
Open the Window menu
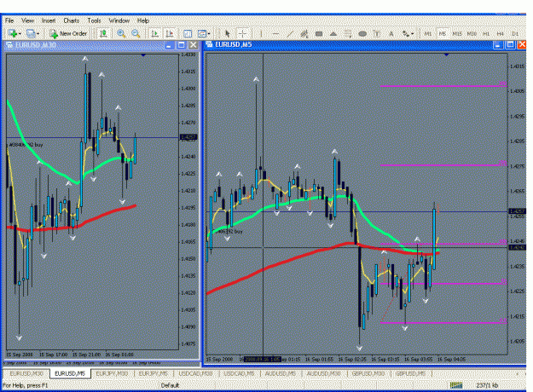click(119, 20)
